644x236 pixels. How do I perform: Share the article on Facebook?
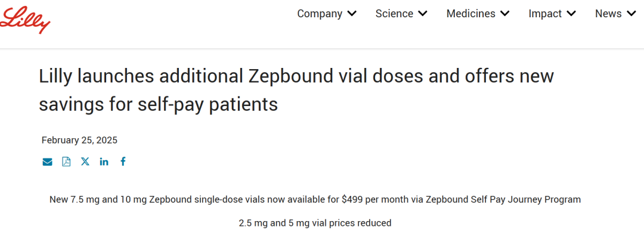[x=123, y=162]
